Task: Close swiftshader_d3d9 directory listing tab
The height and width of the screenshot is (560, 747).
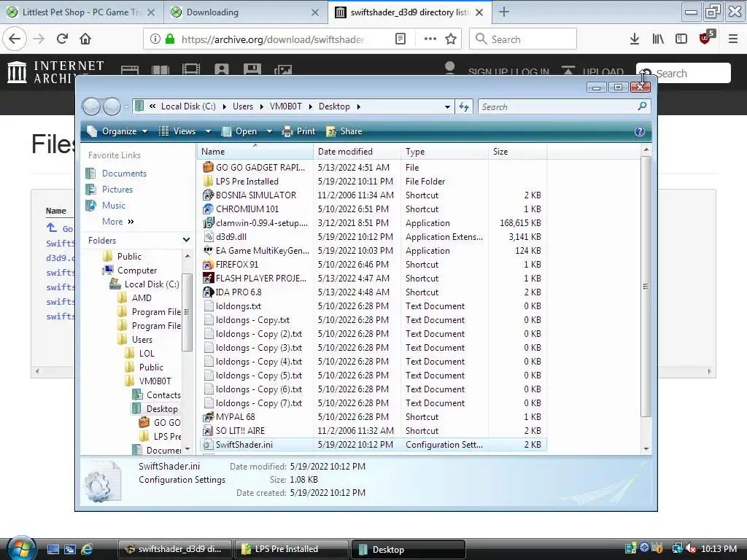Action: click(x=480, y=12)
